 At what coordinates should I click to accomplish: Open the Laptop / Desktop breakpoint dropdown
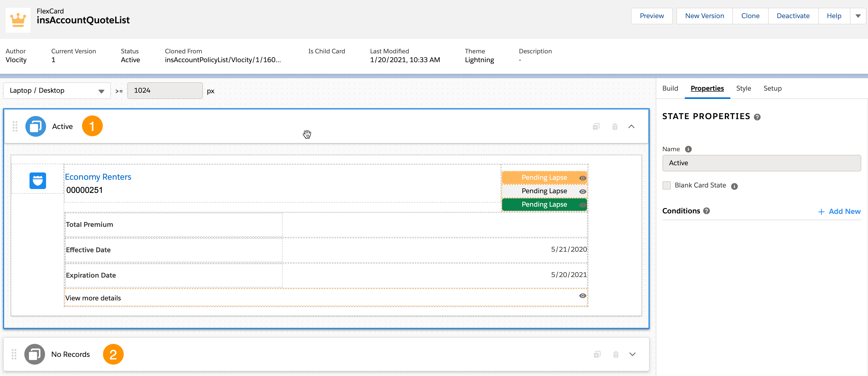[x=57, y=90]
